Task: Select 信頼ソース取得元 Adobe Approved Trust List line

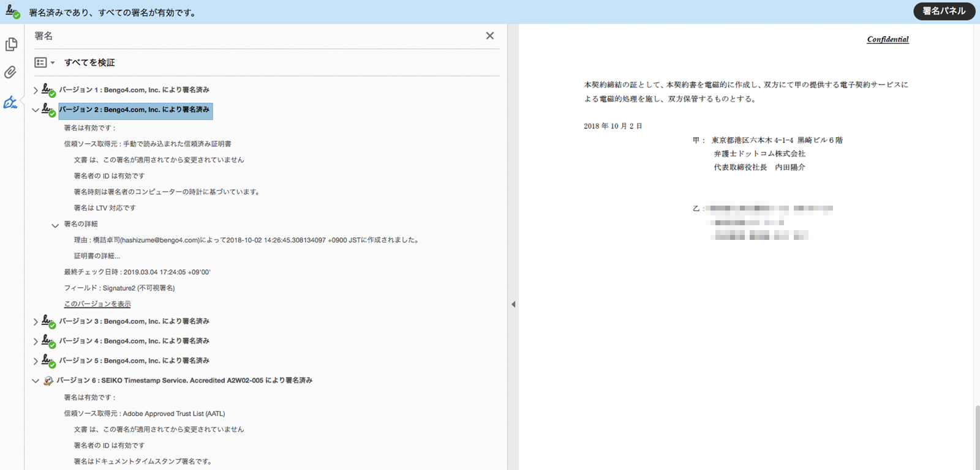Action: click(145, 414)
